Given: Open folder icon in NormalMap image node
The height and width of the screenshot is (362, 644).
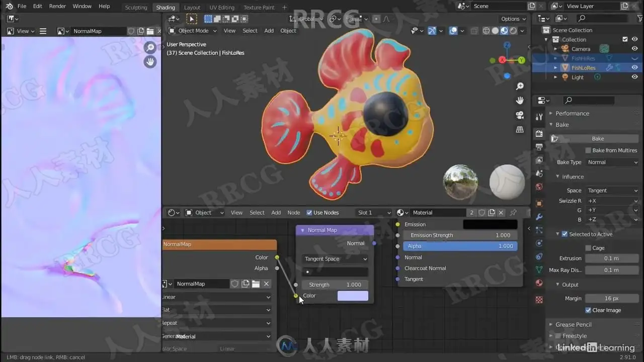Looking at the screenshot, I should point(256,284).
